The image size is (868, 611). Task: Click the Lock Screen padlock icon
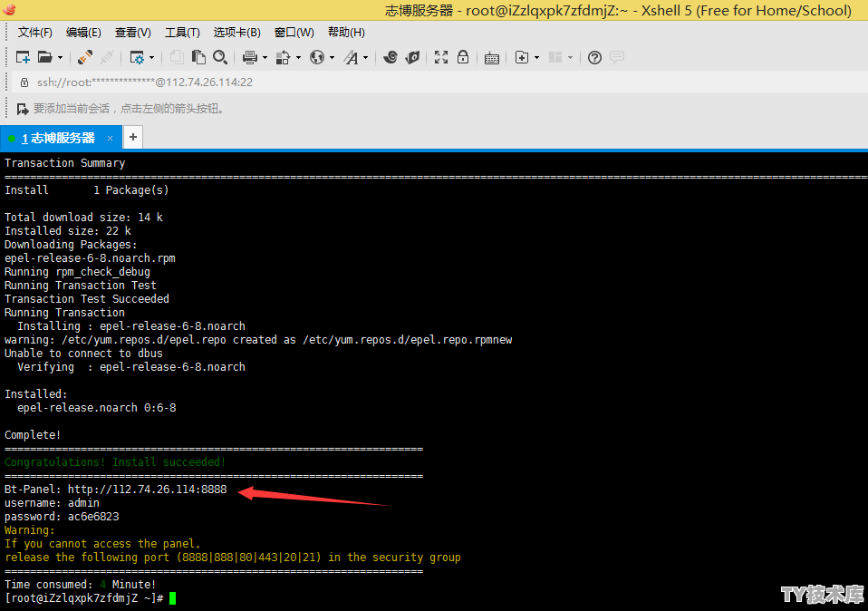[x=463, y=57]
